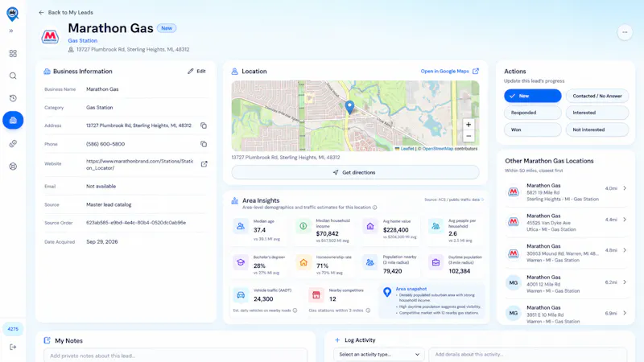Open the history clock icon in sidebar

point(13,98)
